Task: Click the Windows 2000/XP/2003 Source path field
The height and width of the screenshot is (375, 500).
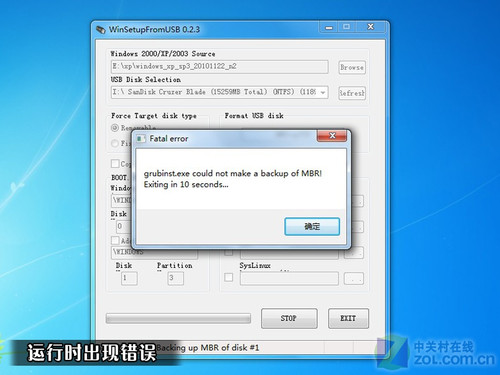Action: [x=219, y=67]
